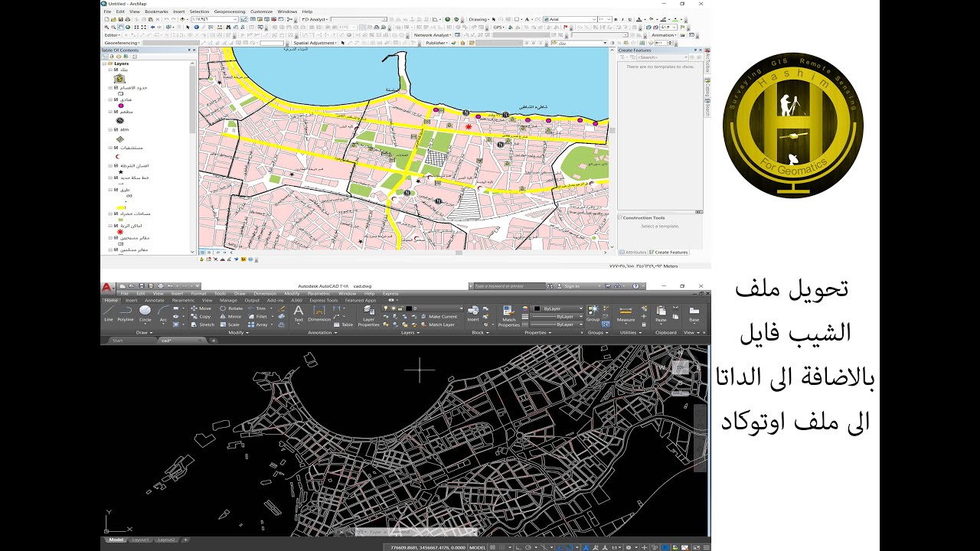Click the AutoCAD keyword search field

[x=510, y=286]
